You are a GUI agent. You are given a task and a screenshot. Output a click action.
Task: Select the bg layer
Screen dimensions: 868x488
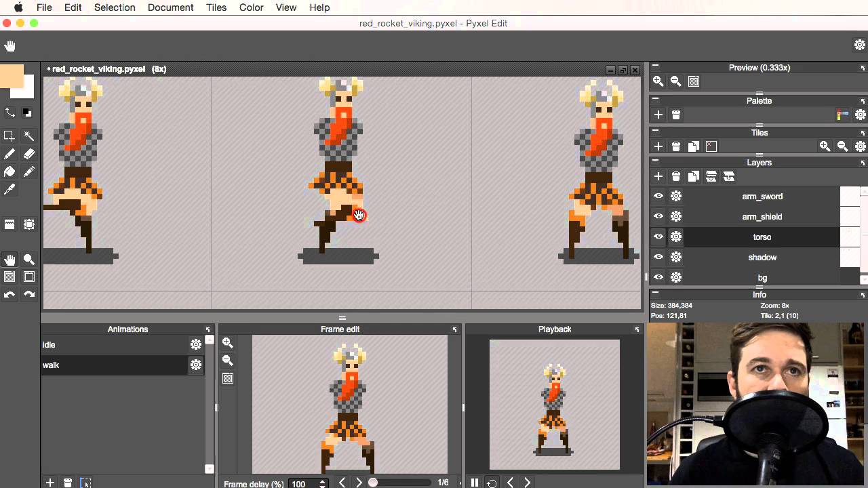(x=762, y=277)
